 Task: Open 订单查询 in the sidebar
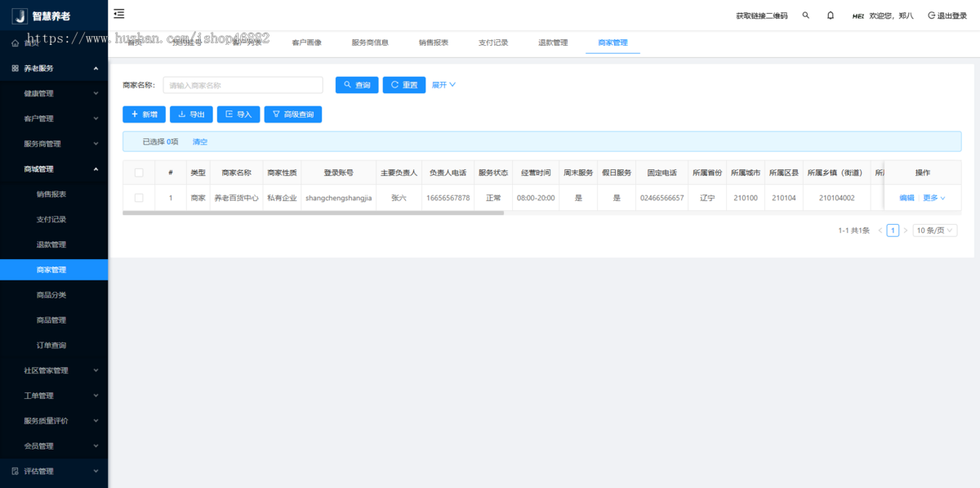pos(54,345)
